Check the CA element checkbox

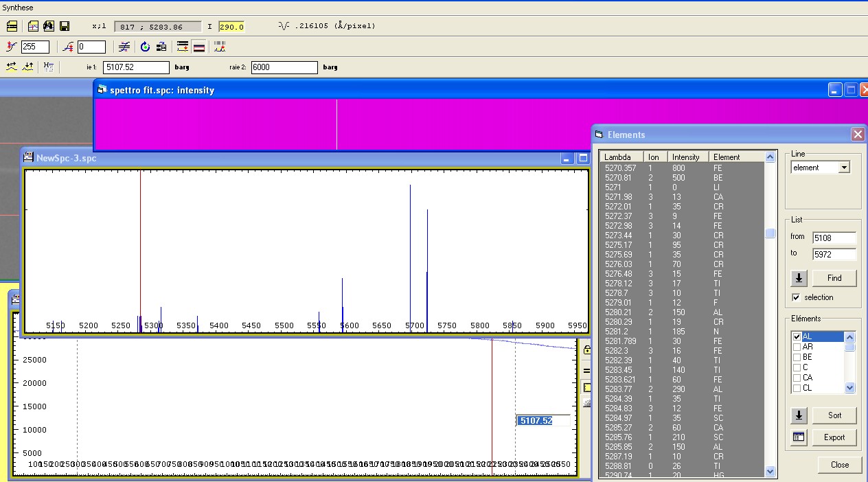tap(797, 378)
